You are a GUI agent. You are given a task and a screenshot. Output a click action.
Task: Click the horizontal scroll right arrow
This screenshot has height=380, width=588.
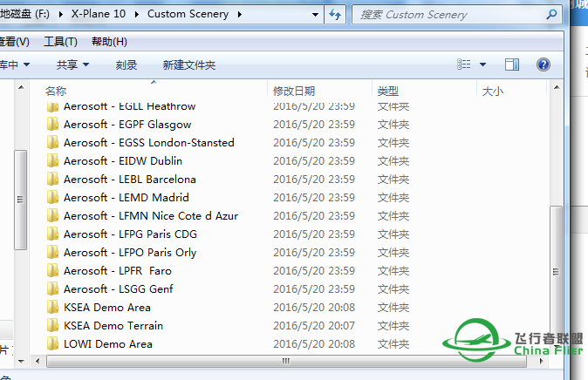pyautogui.click(x=541, y=362)
